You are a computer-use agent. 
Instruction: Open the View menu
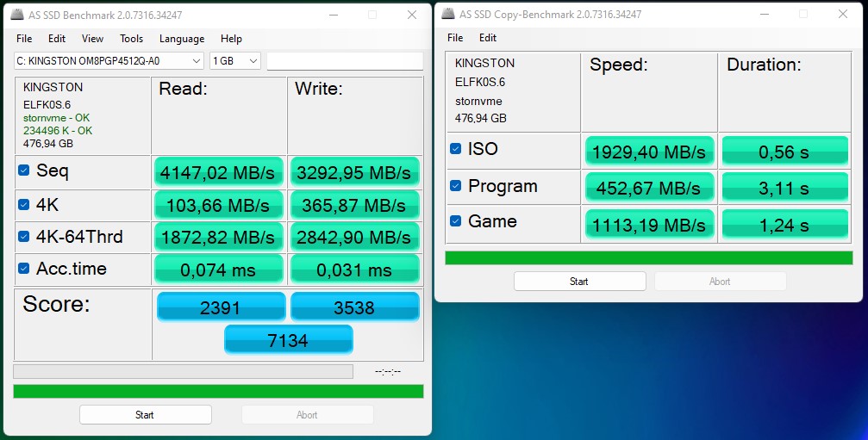click(x=92, y=39)
